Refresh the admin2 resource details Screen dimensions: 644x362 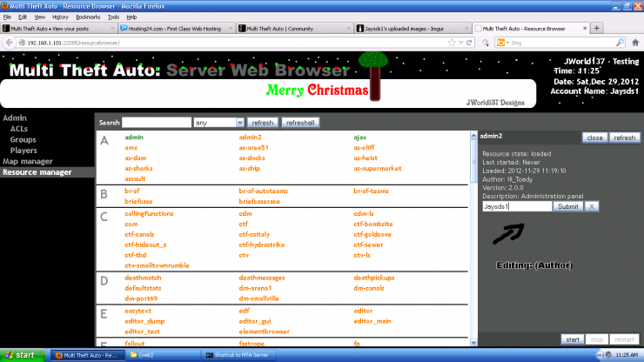(624, 137)
